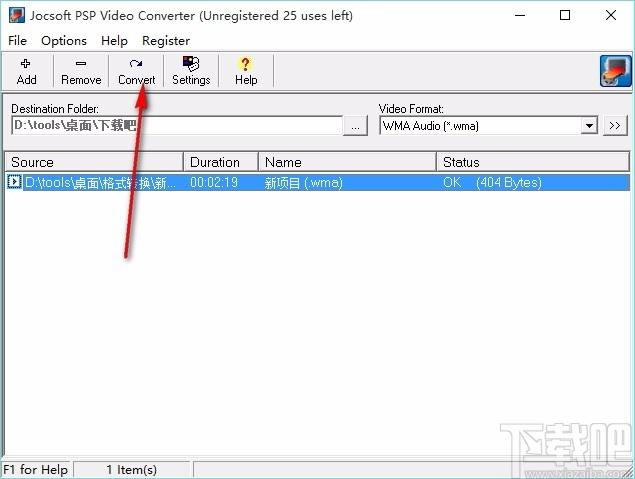
Task: Maximize the Jocsoft PSP Video Converter window
Action: (565, 15)
